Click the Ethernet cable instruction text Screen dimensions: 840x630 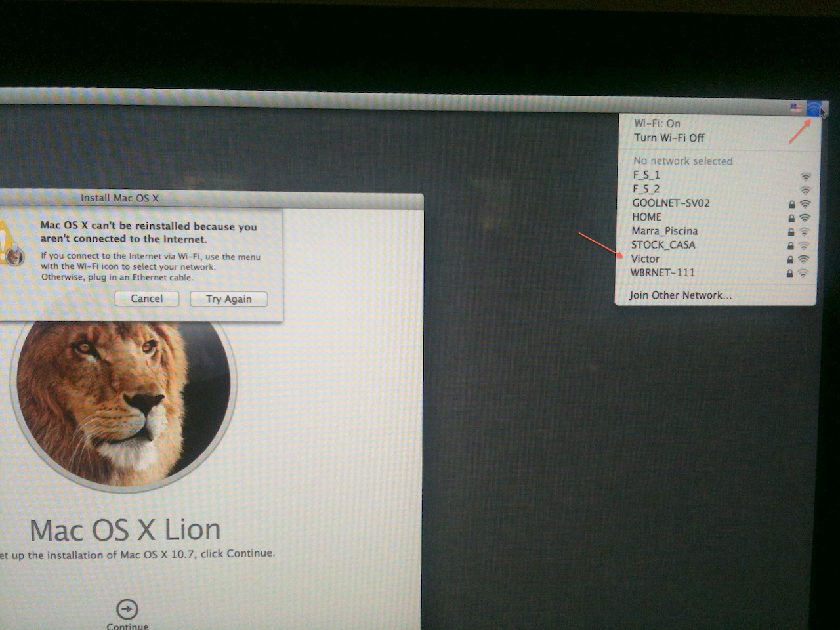pyautogui.click(x=117, y=278)
